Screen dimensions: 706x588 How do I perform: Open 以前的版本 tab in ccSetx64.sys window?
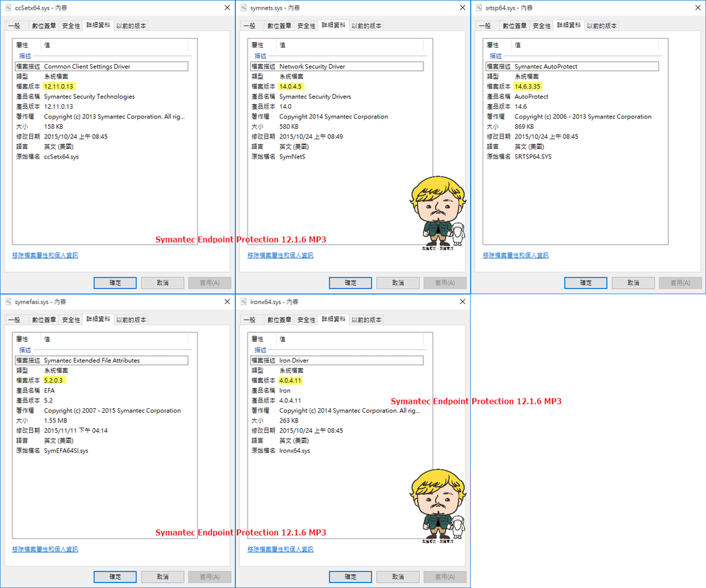131,26
